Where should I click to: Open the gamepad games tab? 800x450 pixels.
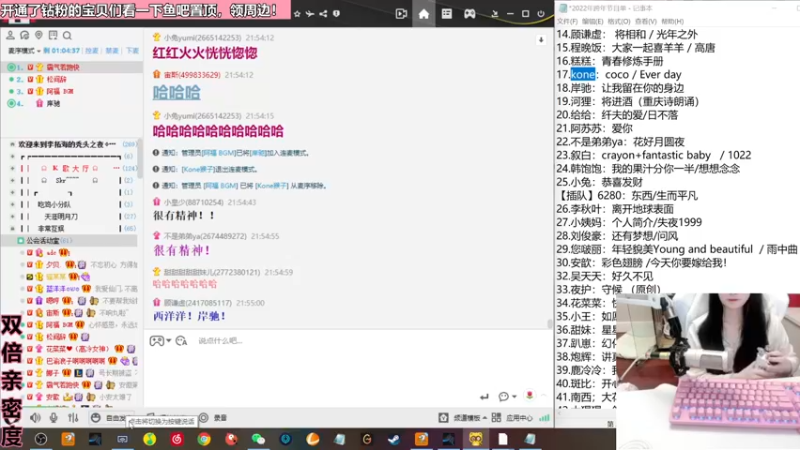click(469, 14)
